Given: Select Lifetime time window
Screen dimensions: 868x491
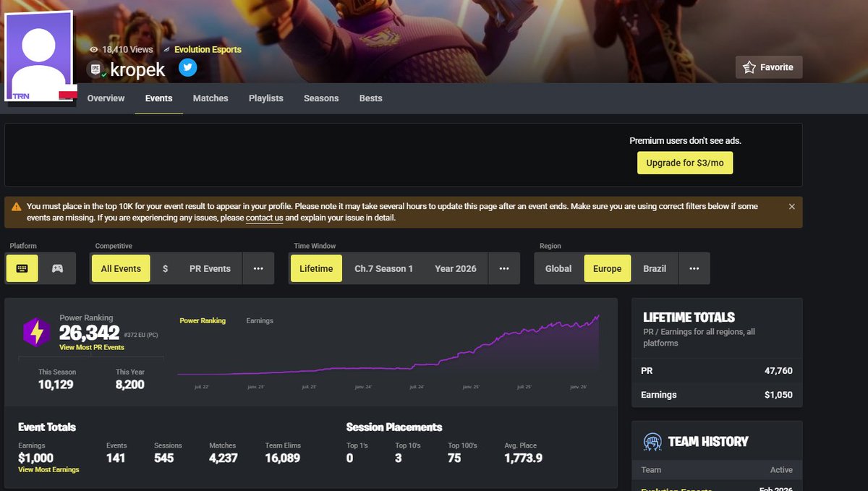Looking at the screenshot, I should [316, 268].
